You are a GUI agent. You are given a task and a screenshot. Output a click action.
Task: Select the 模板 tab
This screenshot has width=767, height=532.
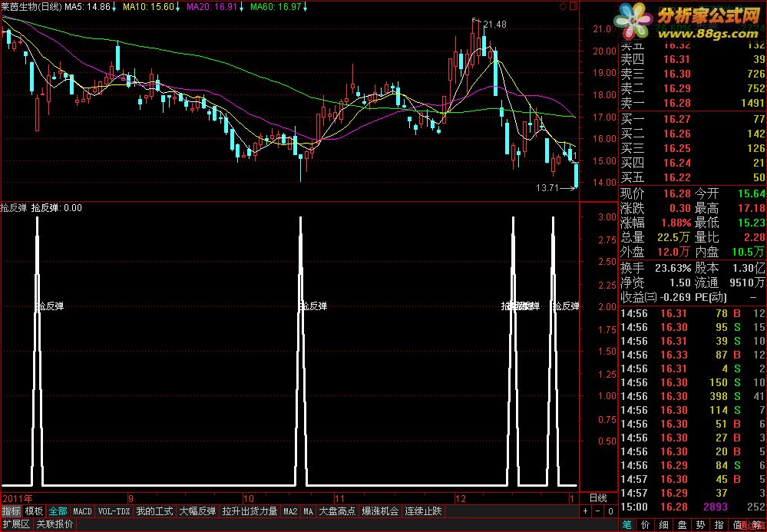point(35,511)
